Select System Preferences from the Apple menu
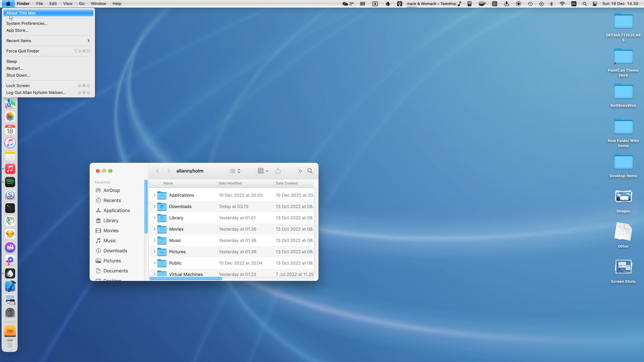 pos(27,23)
